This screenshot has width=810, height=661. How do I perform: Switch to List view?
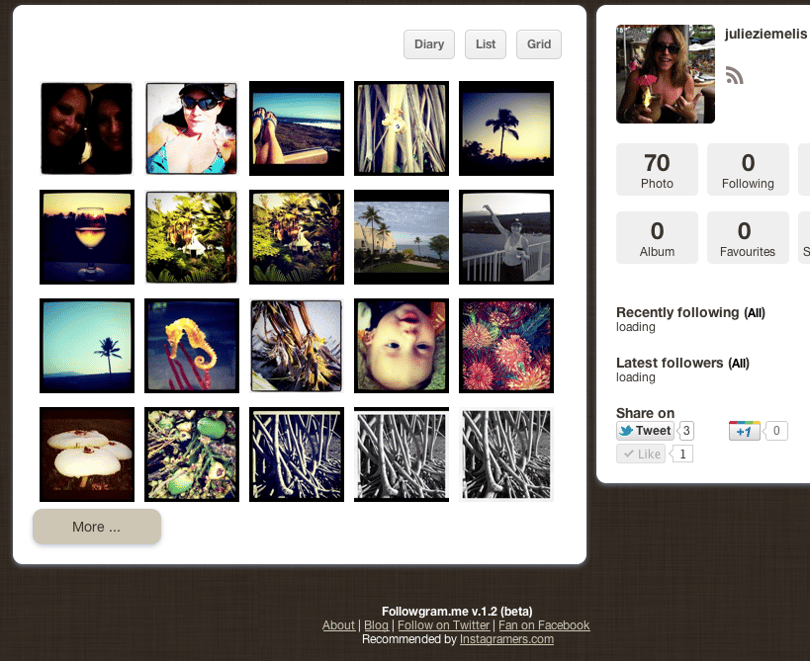click(x=486, y=44)
